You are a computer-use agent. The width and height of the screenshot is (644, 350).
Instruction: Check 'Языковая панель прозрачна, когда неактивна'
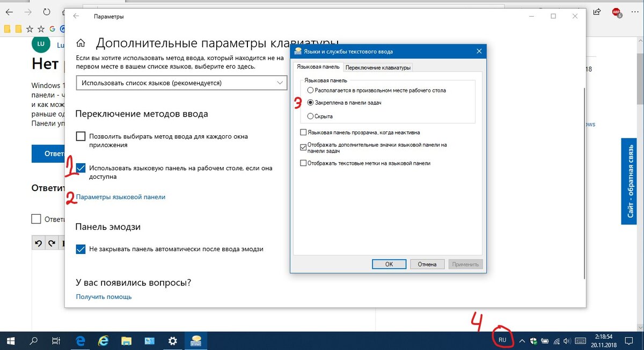click(x=304, y=132)
